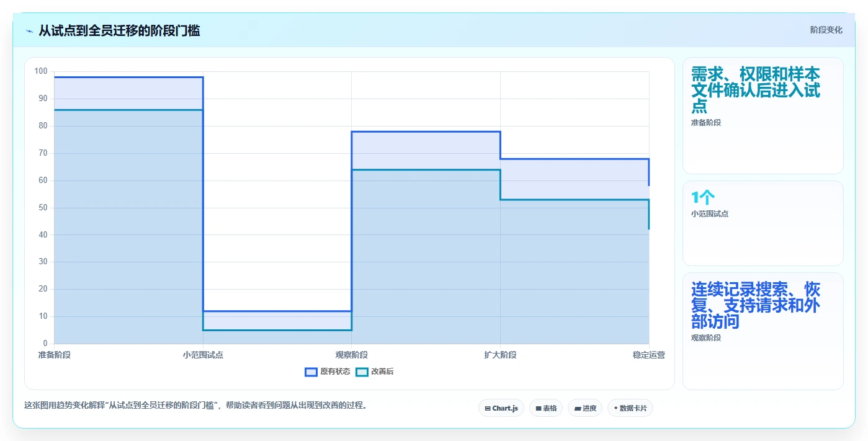The image size is (868, 441).
Task: Select the 数据卡片 tag button
Action: pyautogui.click(x=630, y=408)
